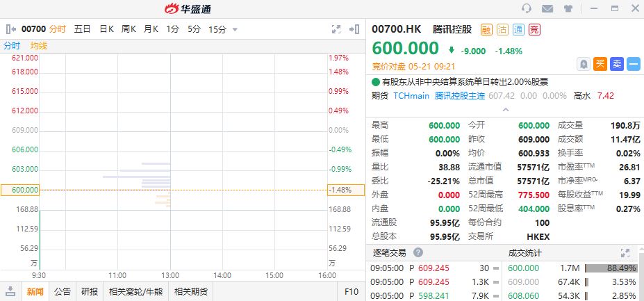Image resolution: width=644 pixels, height=301 pixels.
Task: Switch to 月K monthly candlestick chart
Action: point(151,29)
